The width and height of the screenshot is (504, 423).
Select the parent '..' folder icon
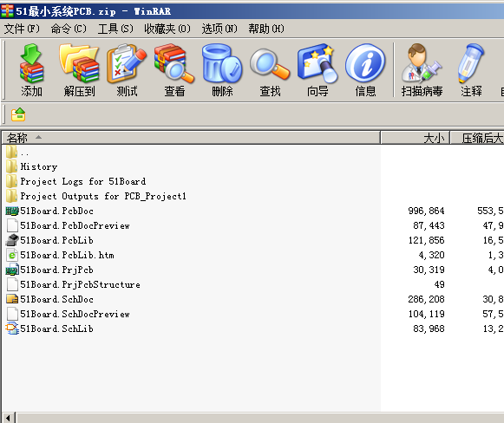point(11,152)
